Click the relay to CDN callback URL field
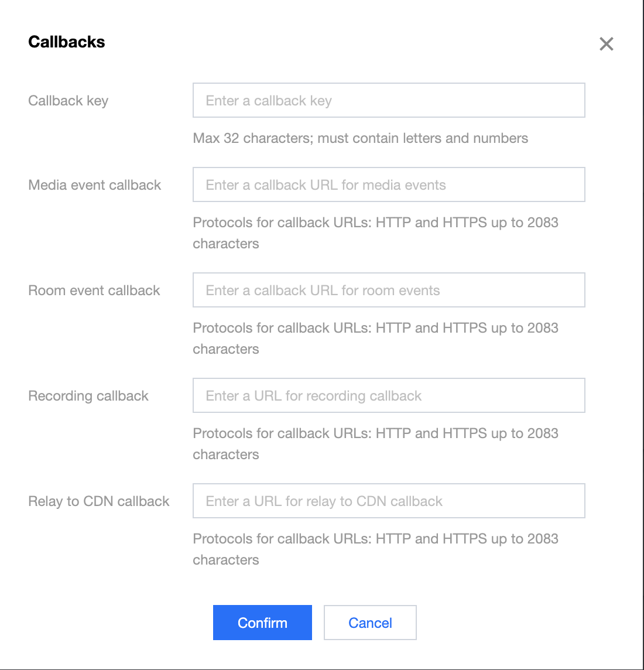This screenshot has height=670, width=644. coord(389,501)
